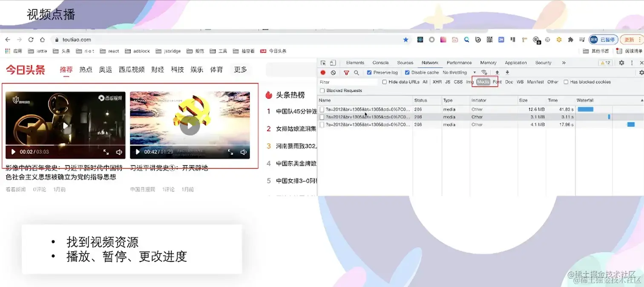
Task: Click the toutiao.com address bar
Action: tap(230, 40)
